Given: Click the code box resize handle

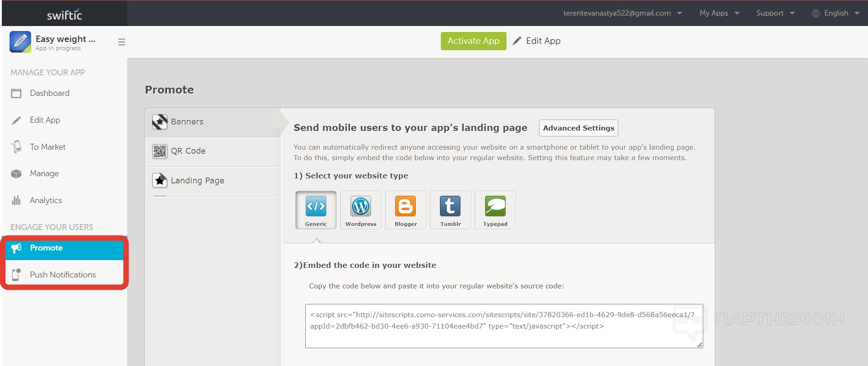Looking at the screenshot, I should click(x=700, y=345).
